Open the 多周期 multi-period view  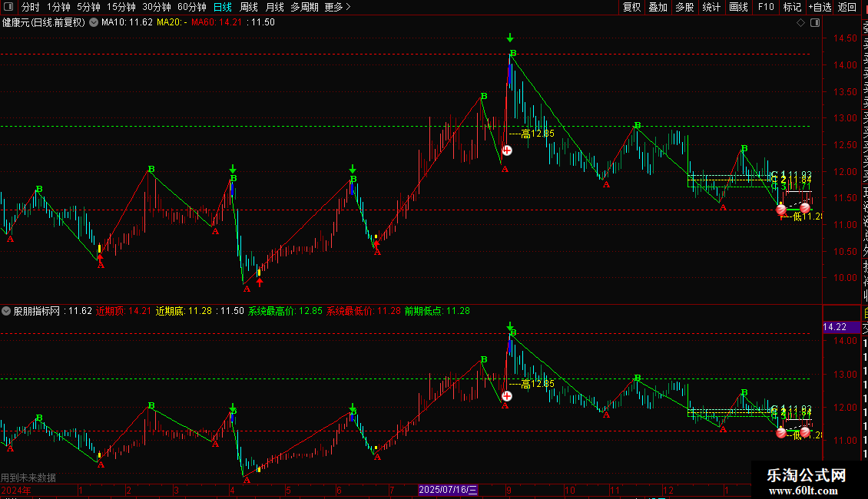point(304,7)
